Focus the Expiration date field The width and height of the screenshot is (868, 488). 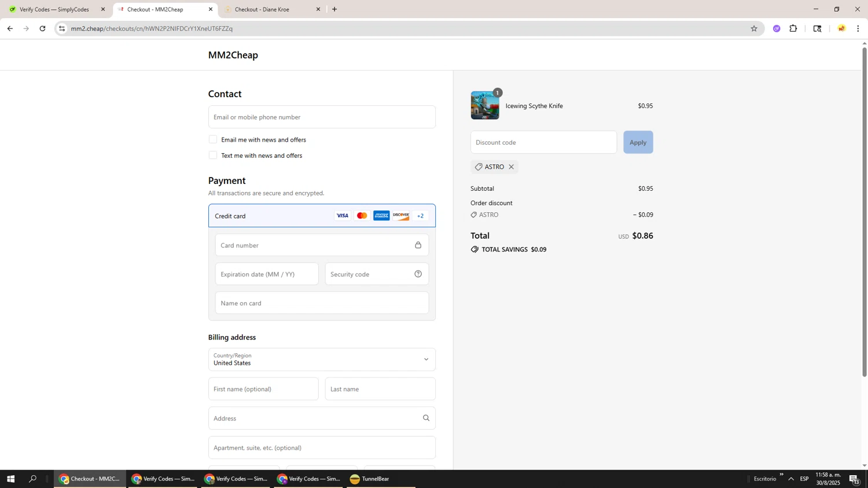(x=267, y=274)
